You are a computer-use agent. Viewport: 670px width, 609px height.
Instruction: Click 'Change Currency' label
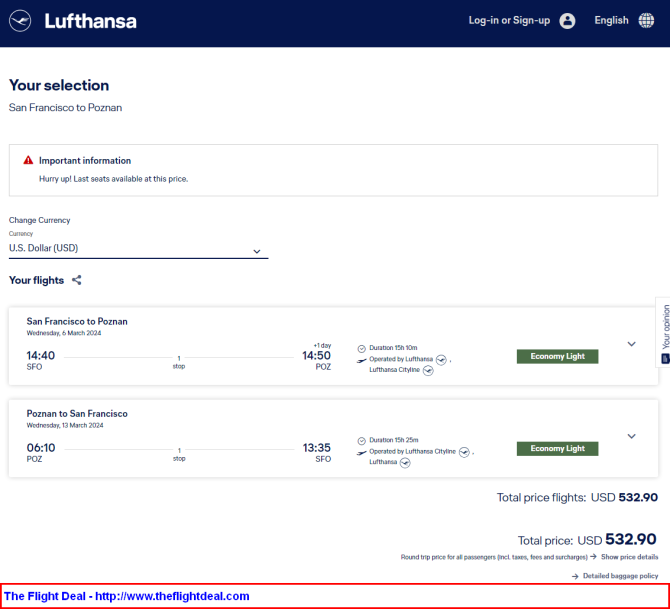click(40, 221)
